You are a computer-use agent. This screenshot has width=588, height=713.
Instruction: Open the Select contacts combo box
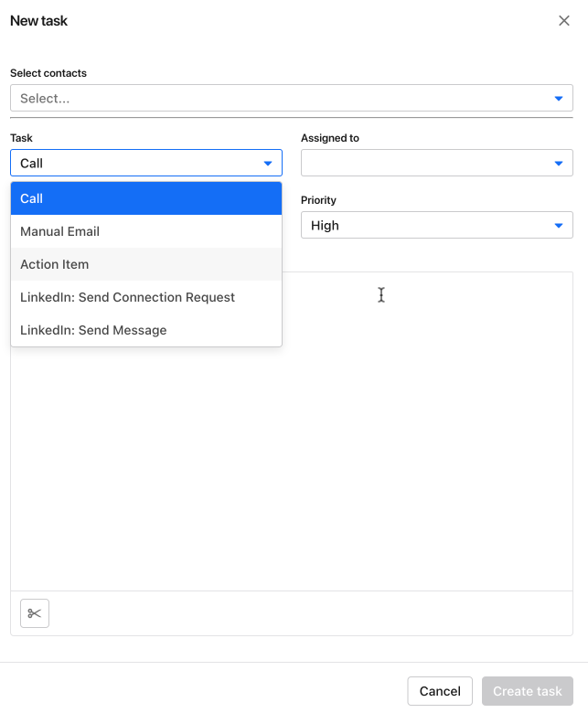click(x=274, y=98)
